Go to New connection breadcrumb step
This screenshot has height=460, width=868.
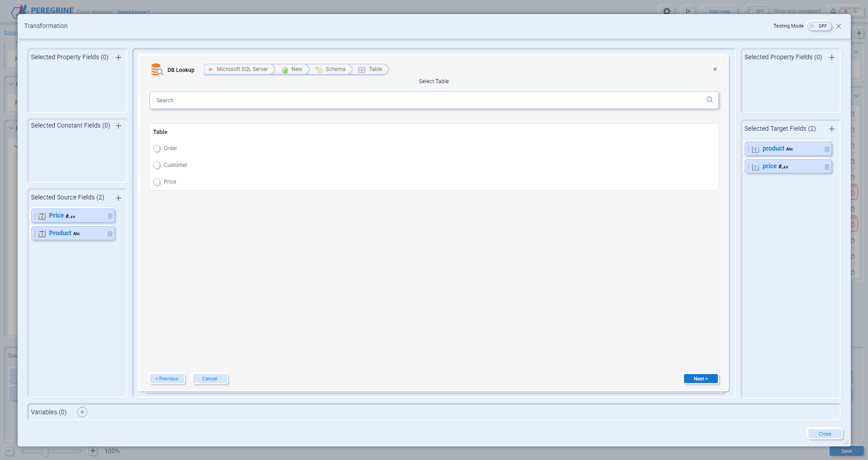(x=292, y=69)
